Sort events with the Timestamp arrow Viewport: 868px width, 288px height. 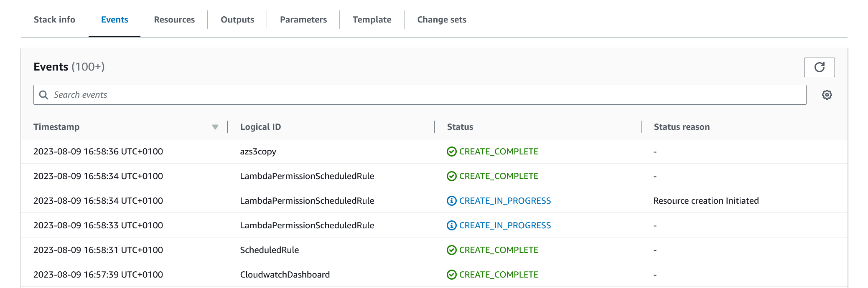coord(215,127)
